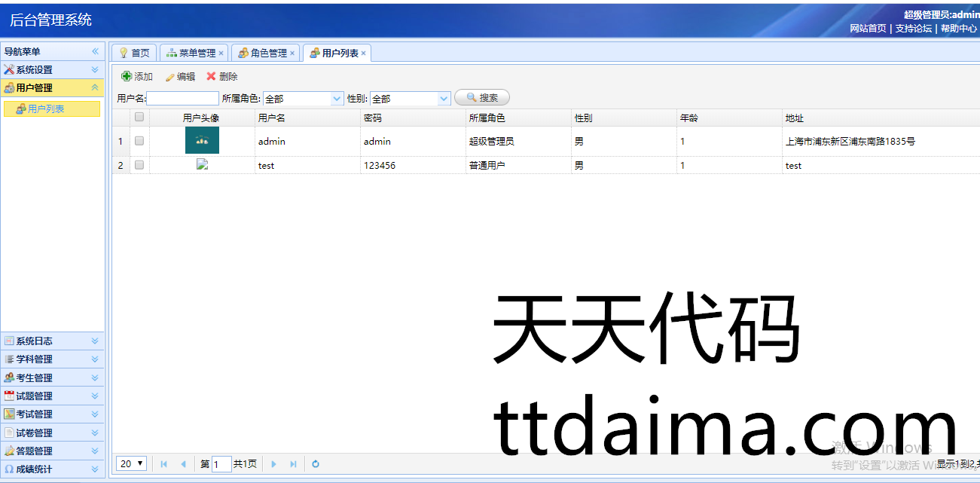Image resolution: width=980 pixels, height=483 pixels.
Task: Refresh the user list table
Action: pos(316,464)
